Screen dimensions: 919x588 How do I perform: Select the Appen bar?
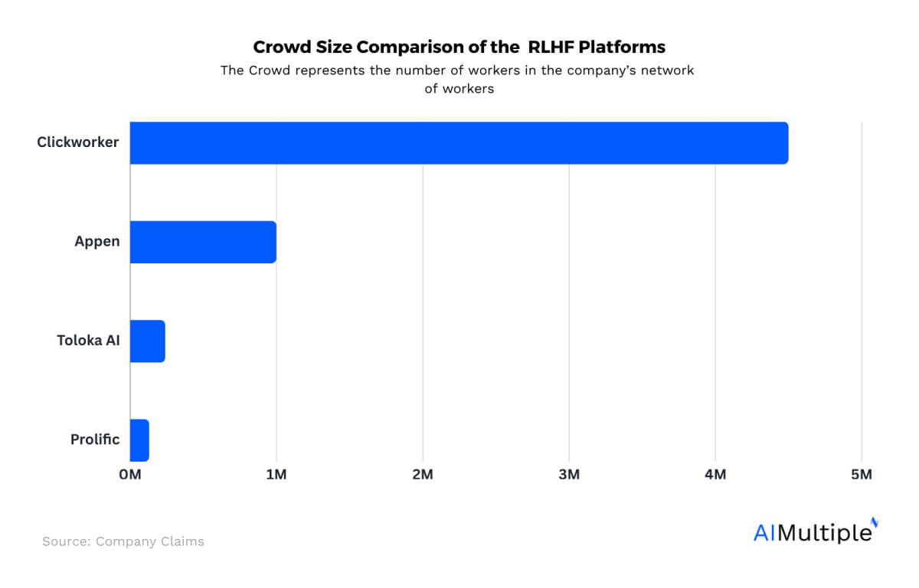click(x=203, y=241)
